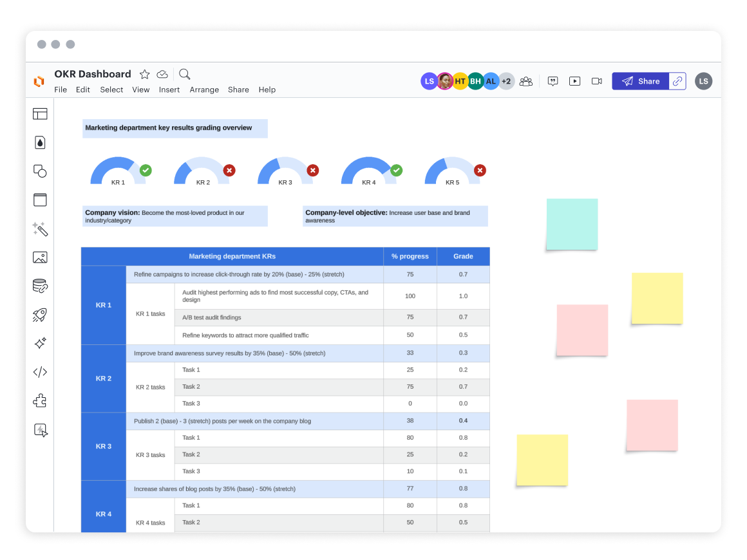Click the rocket icon in sidebar

[40, 315]
